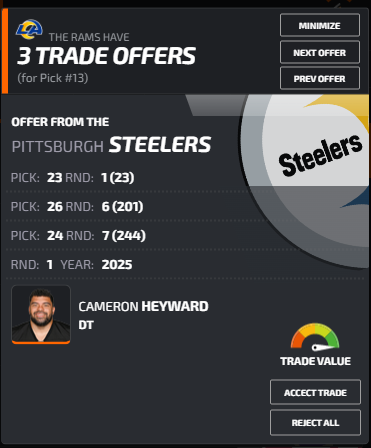This screenshot has width=371, height=448.
Task: Click the 3 Trade Offers heading
Action: [x=106, y=56]
